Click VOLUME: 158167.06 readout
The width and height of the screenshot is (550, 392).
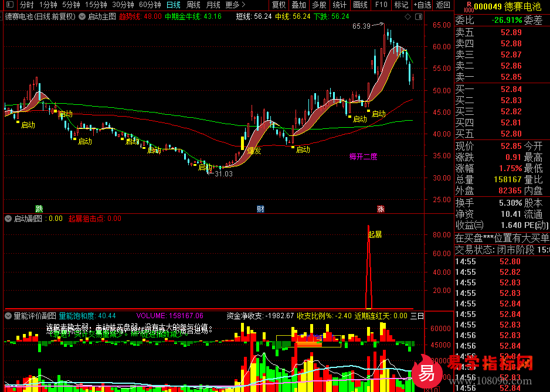170,316
